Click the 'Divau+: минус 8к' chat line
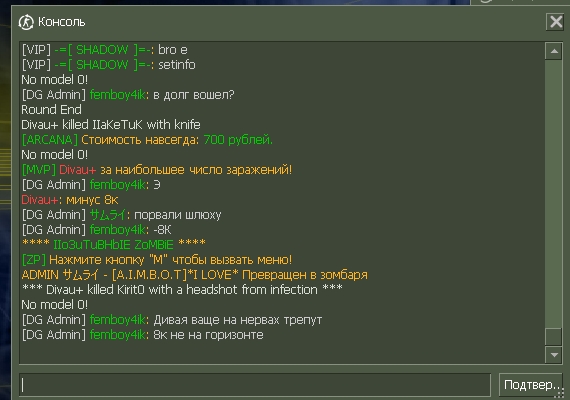Viewport: 570px width, 400px height. pyautogui.click(x=70, y=200)
